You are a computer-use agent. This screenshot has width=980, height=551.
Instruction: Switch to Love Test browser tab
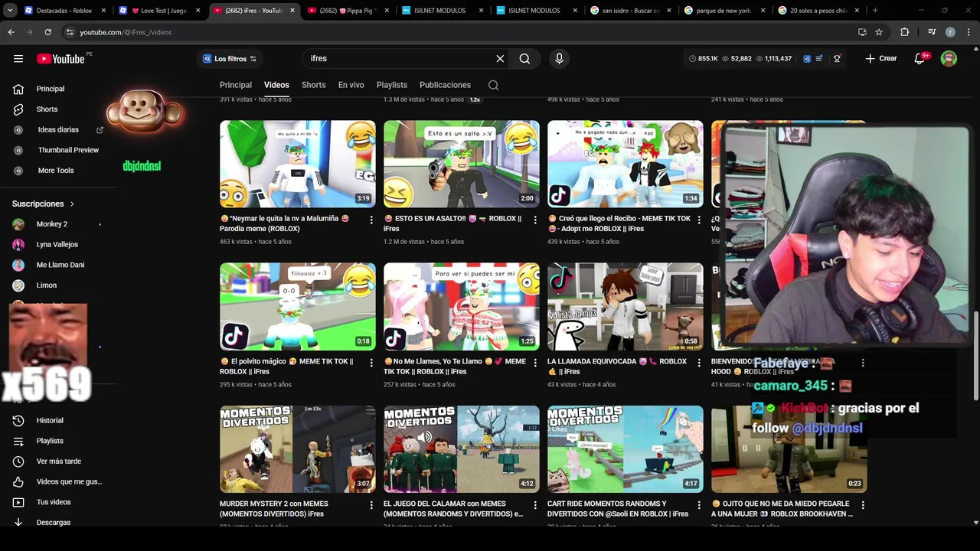point(158,11)
